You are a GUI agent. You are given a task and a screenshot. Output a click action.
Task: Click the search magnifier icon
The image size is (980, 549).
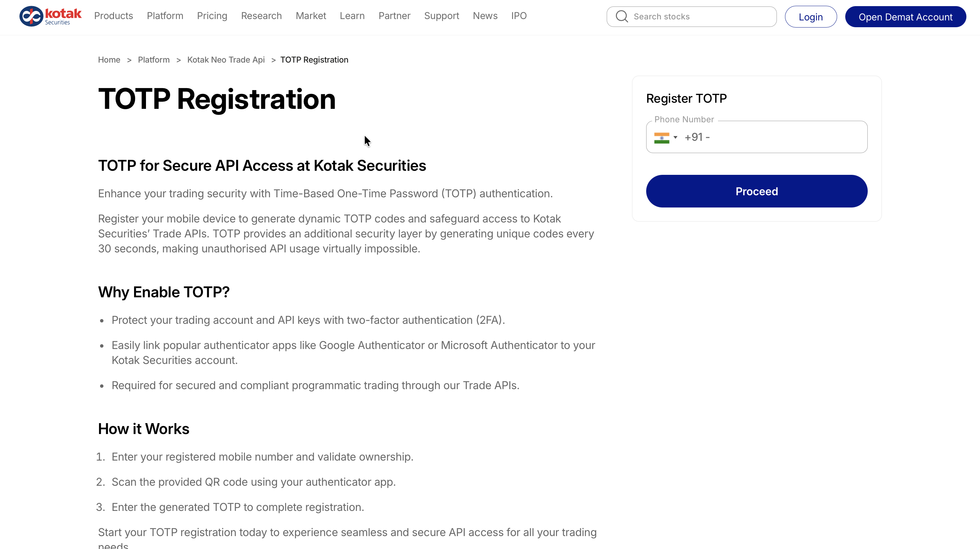point(622,16)
